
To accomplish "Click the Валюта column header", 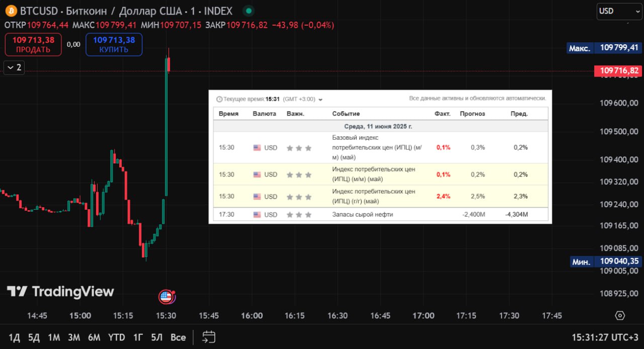I will coord(265,114).
